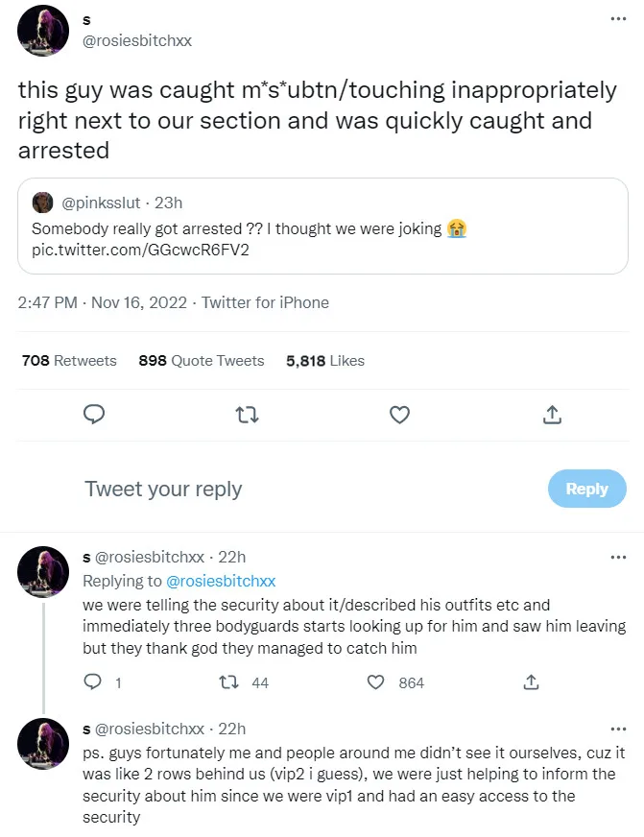Image resolution: width=644 pixels, height=837 pixels.
Task: Open more options on the second reply
Action: pos(618,729)
